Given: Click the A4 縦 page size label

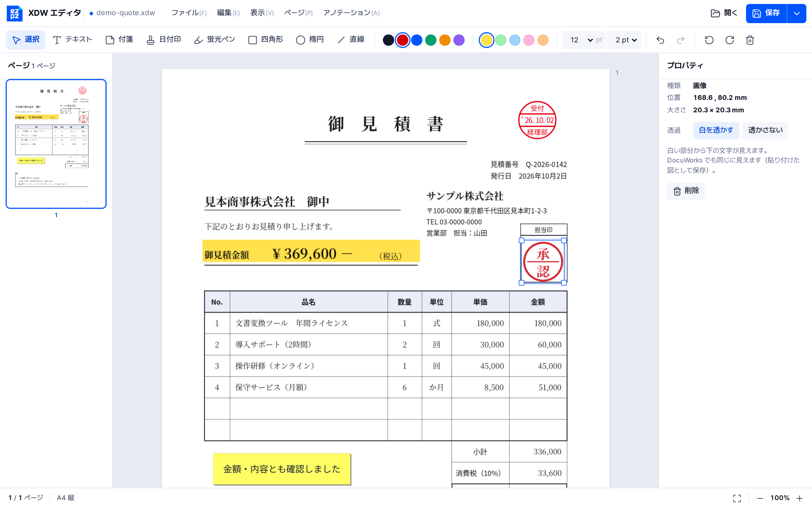Looking at the screenshot, I should [66, 498].
